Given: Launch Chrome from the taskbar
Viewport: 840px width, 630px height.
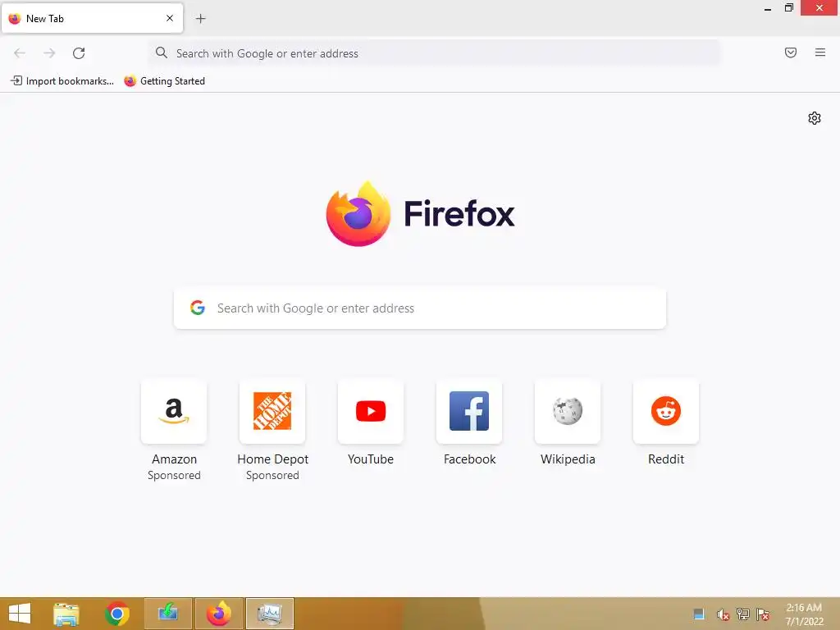Looking at the screenshot, I should coord(117,614).
